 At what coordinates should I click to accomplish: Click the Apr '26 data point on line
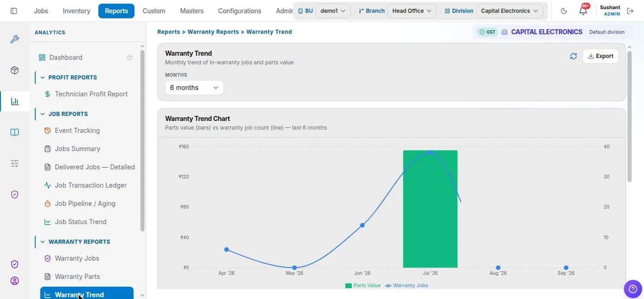coord(226,249)
